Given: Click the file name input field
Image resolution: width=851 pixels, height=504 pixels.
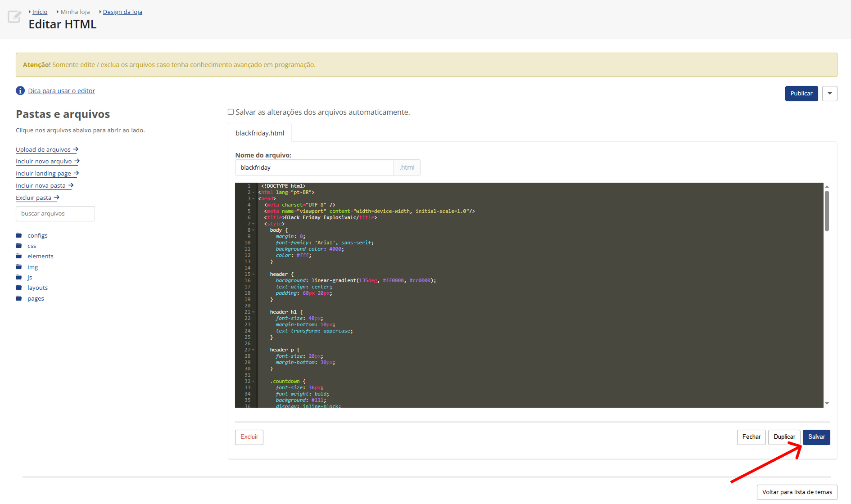Looking at the screenshot, I should (314, 167).
